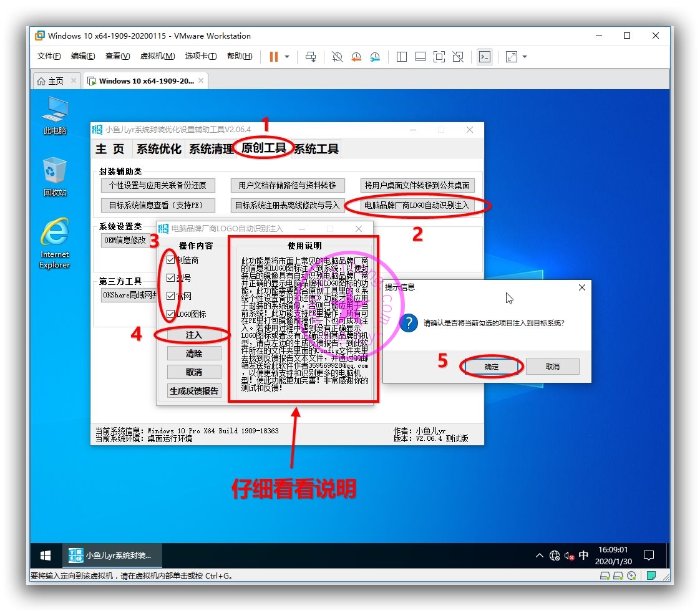Click the stretch guest display icon
Image resolution: width=700 pixels, height=611 pixels.
point(511,57)
